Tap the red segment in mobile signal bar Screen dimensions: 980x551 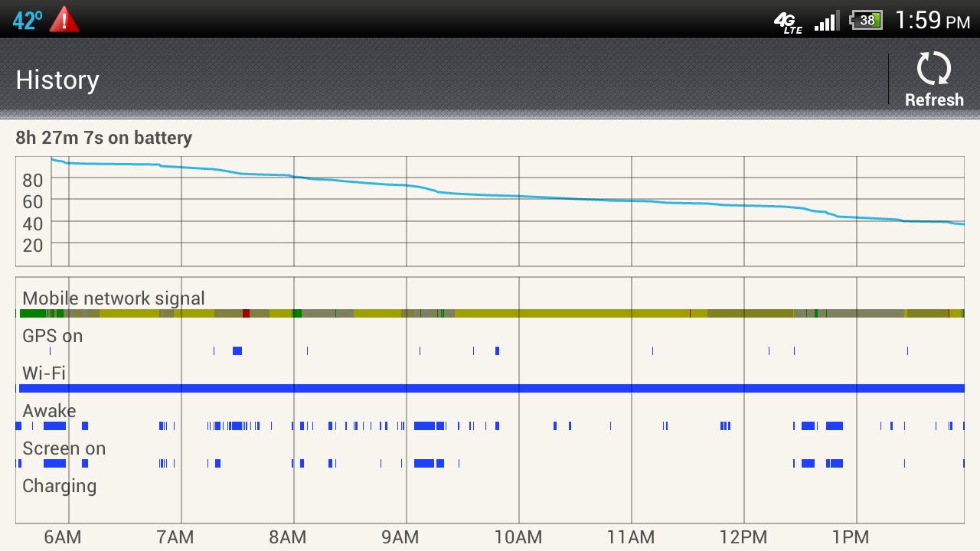(246, 313)
